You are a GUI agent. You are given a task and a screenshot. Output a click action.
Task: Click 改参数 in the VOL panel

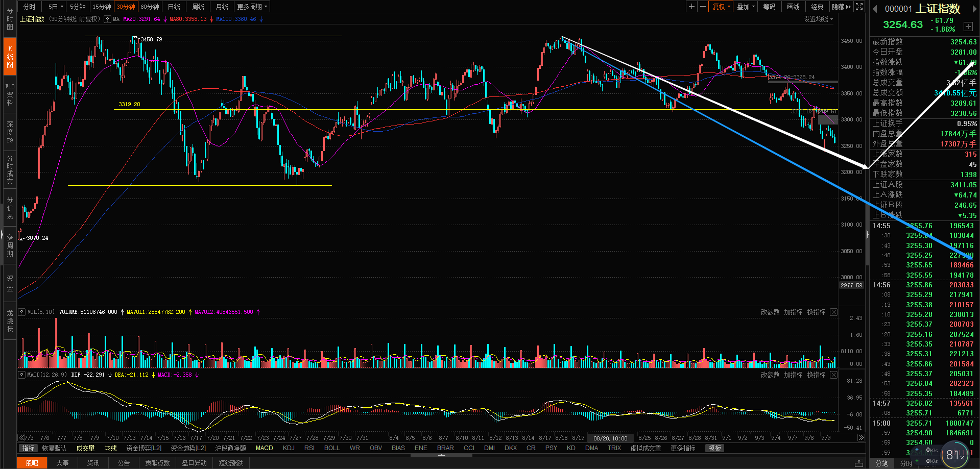click(770, 312)
